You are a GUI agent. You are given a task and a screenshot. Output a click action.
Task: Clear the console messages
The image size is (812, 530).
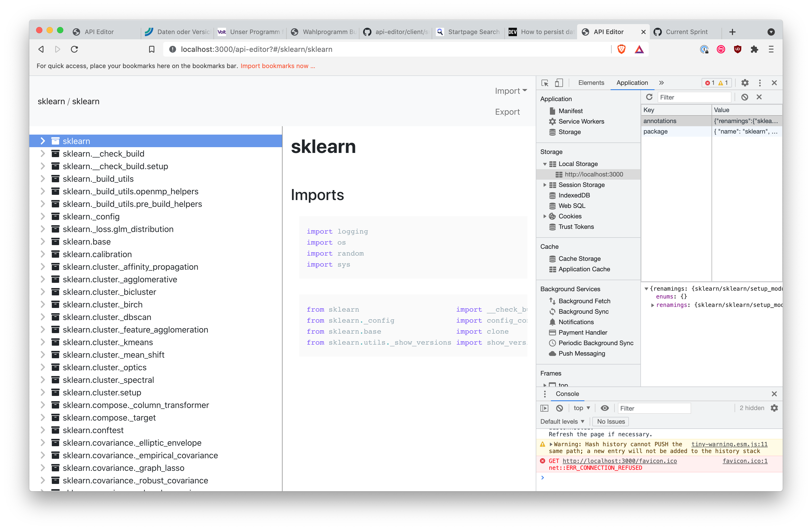(x=560, y=408)
